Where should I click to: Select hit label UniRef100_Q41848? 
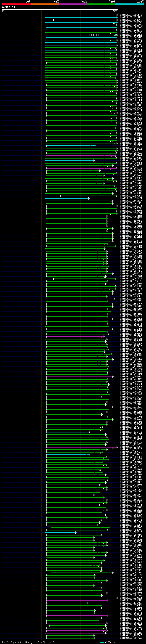point(131,148)
